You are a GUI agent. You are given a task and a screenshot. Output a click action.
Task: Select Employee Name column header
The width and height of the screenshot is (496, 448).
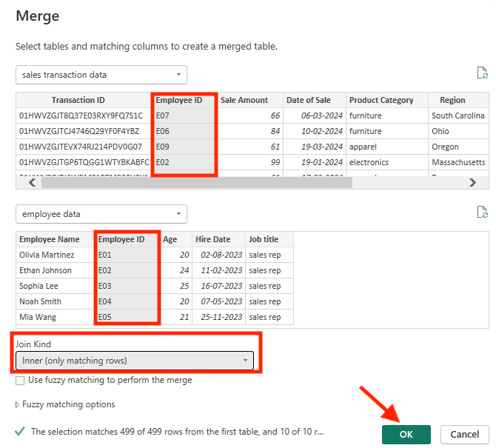tap(55, 239)
